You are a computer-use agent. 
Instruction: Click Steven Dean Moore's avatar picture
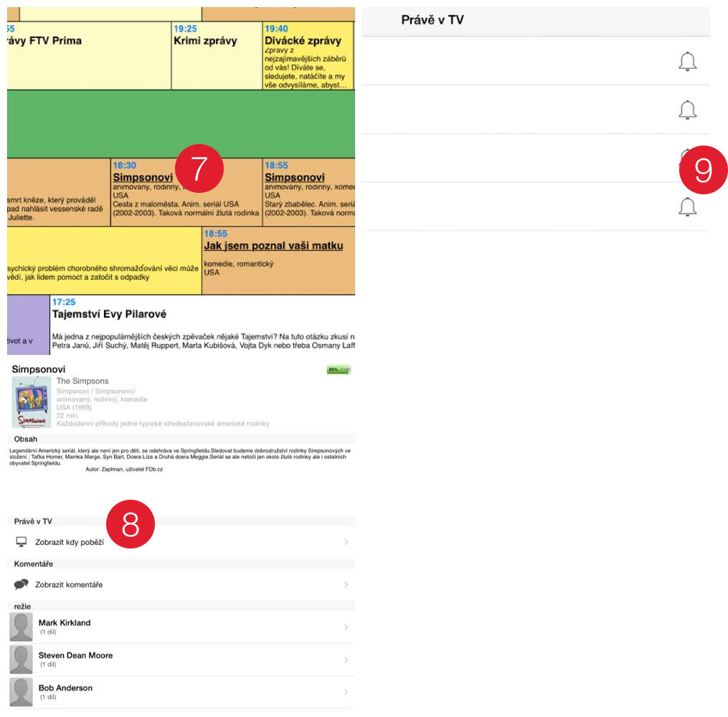[x=22, y=660]
